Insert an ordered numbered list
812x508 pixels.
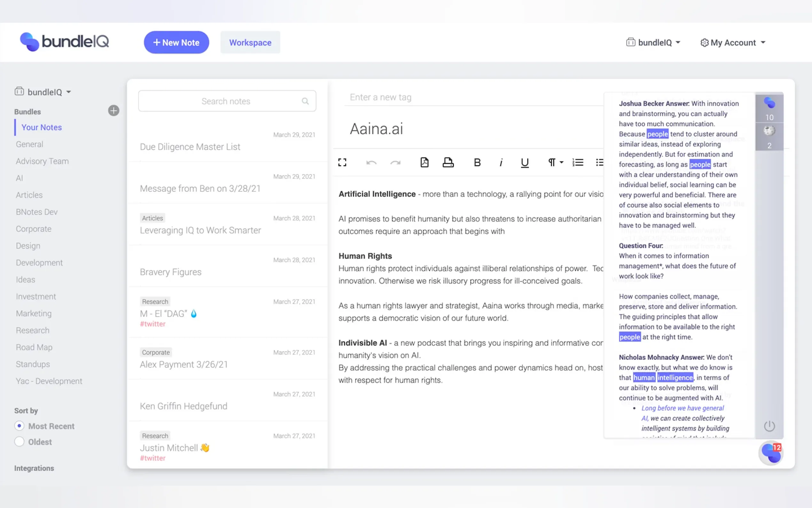578,163
